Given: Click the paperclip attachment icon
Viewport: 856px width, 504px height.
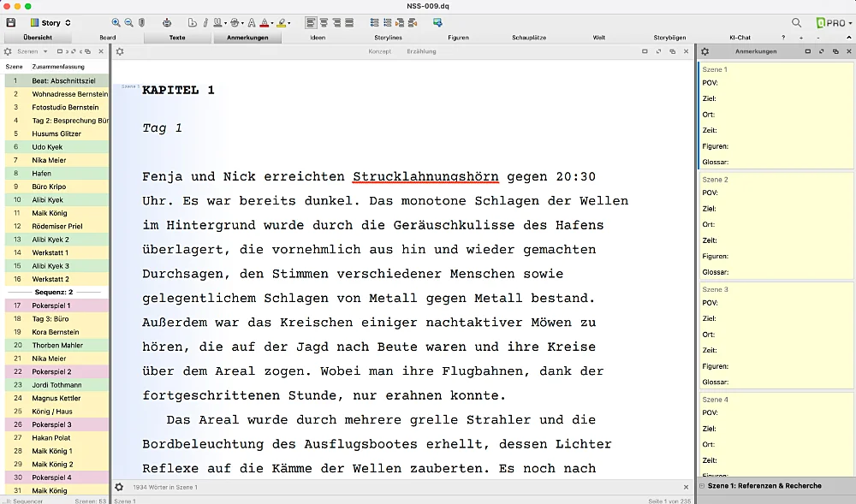Looking at the screenshot, I should click(141, 22).
